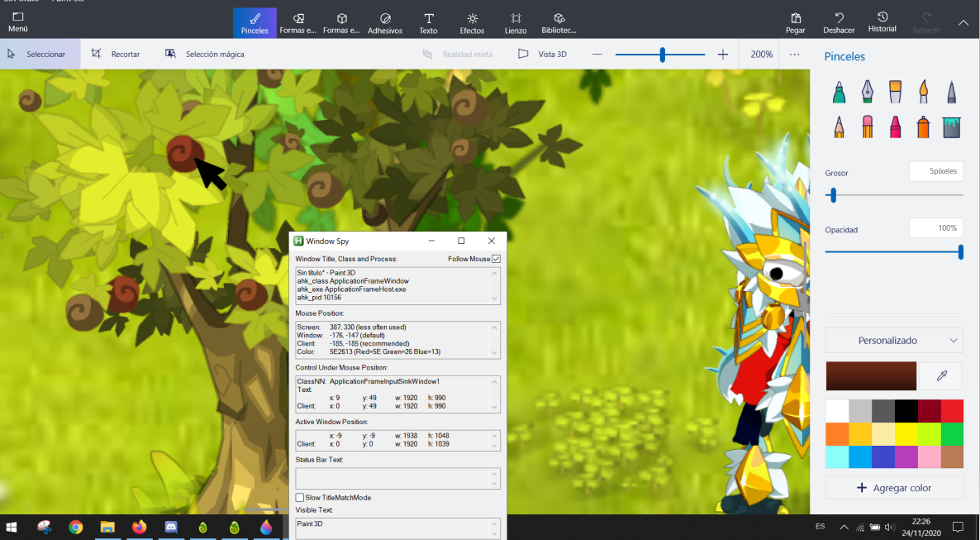Choose the bright red color swatch
980x540 pixels.
(x=952, y=411)
